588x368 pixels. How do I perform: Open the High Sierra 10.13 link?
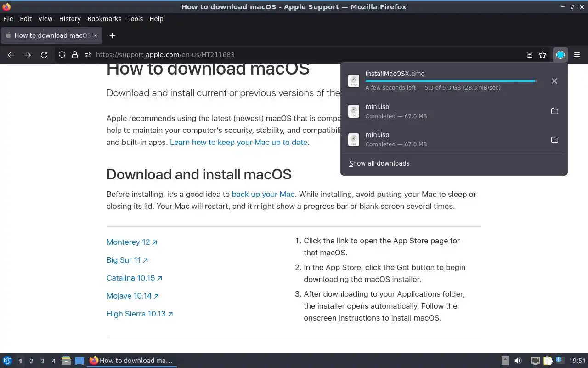(x=140, y=314)
